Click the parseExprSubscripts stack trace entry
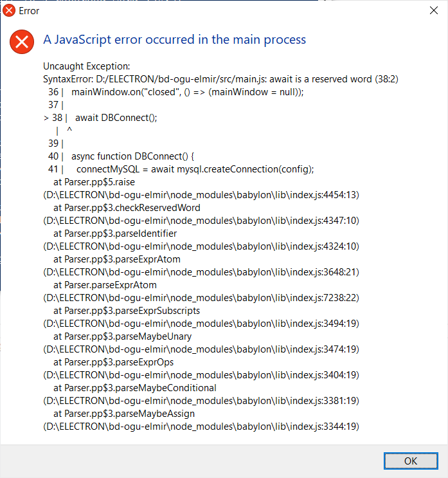The image size is (448, 478). [127, 311]
